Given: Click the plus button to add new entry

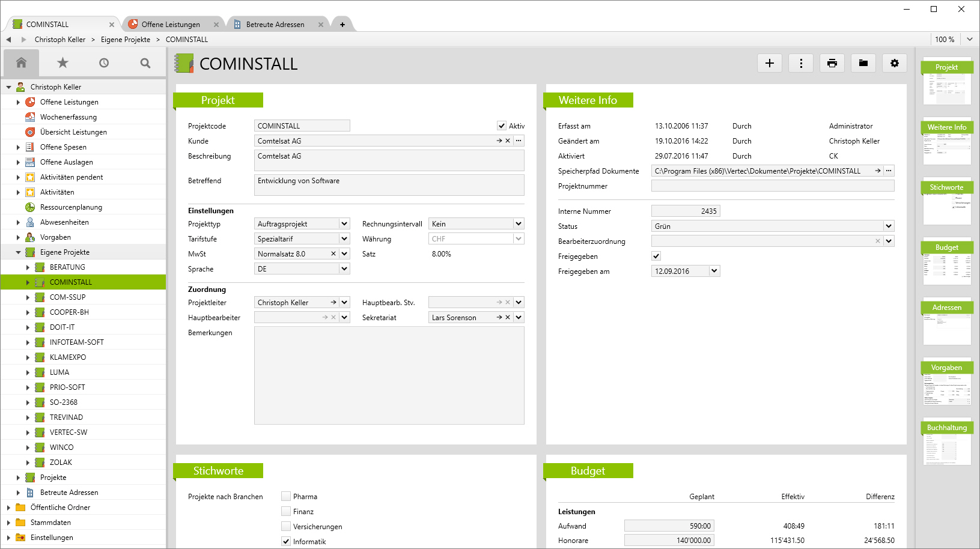Looking at the screenshot, I should pyautogui.click(x=770, y=63).
